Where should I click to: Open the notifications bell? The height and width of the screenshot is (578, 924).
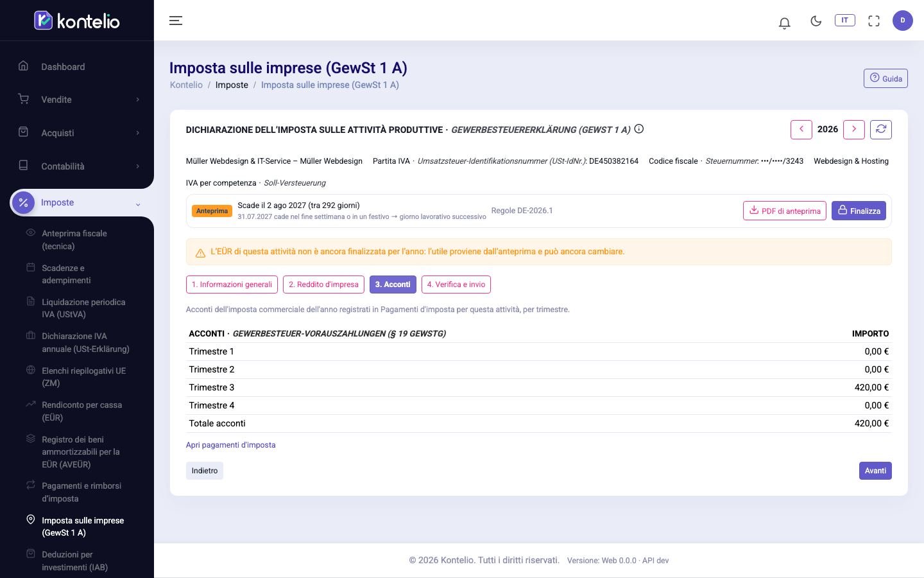click(x=784, y=22)
